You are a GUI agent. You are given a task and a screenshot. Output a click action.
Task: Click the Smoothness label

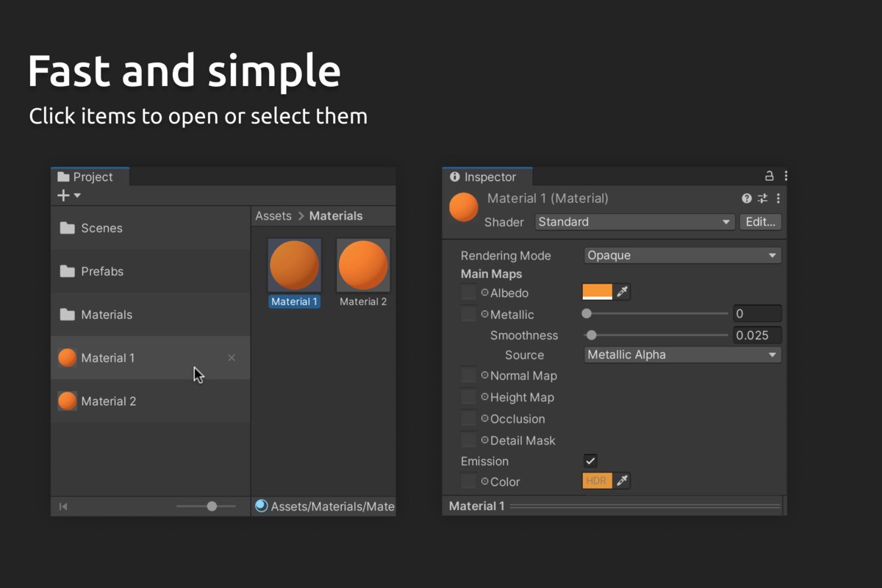(x=524, y=335)
